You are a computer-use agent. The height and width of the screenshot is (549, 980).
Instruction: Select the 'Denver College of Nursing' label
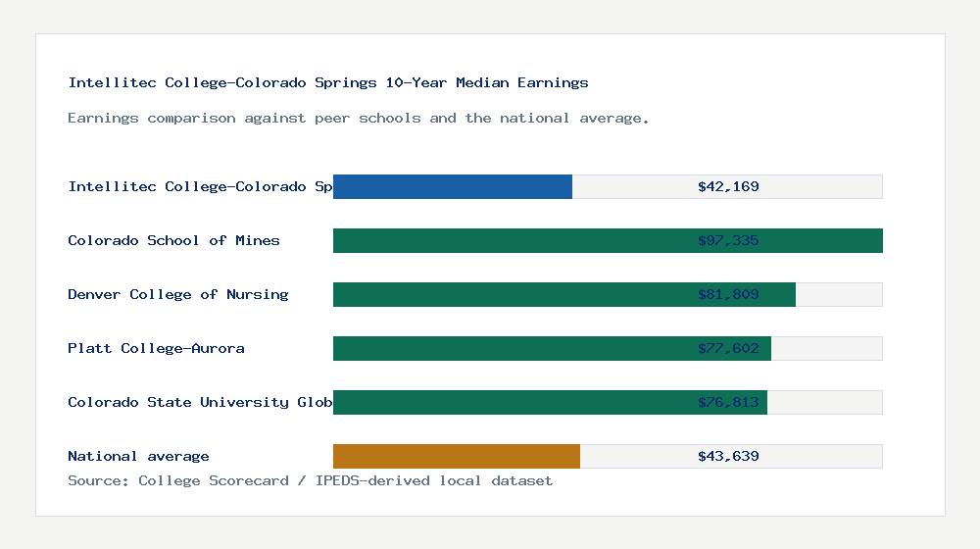[x=178, y=294]
